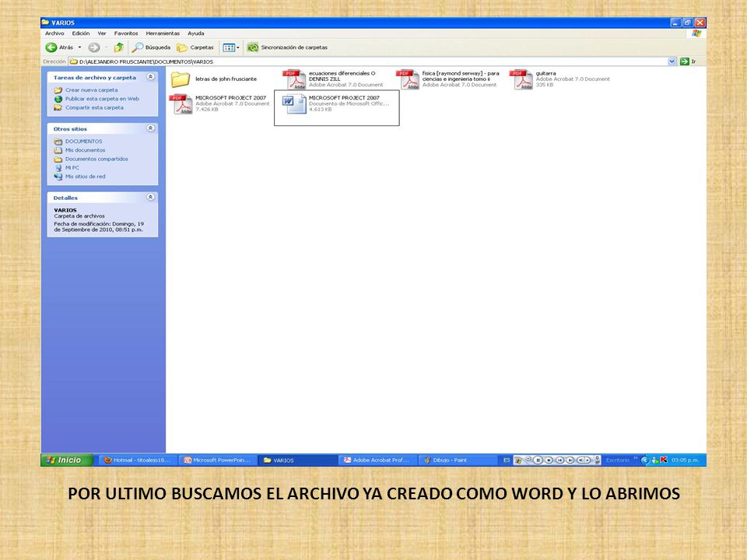The width and height of the screenshot is (747, 560).
Task: Click VARIOS taskbar button
Action: point(298,460)
